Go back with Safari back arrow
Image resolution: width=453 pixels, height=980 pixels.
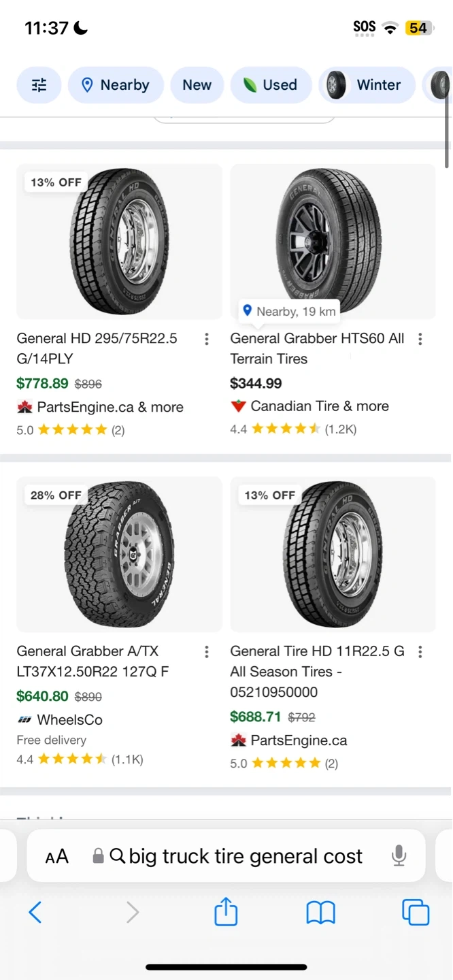(35, 912)
